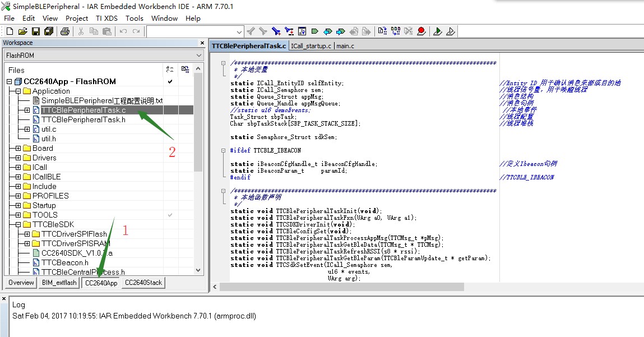Select the Overview workspace tab
The height and width of the screenshot is (337, 644).
(x=21, y=283)
